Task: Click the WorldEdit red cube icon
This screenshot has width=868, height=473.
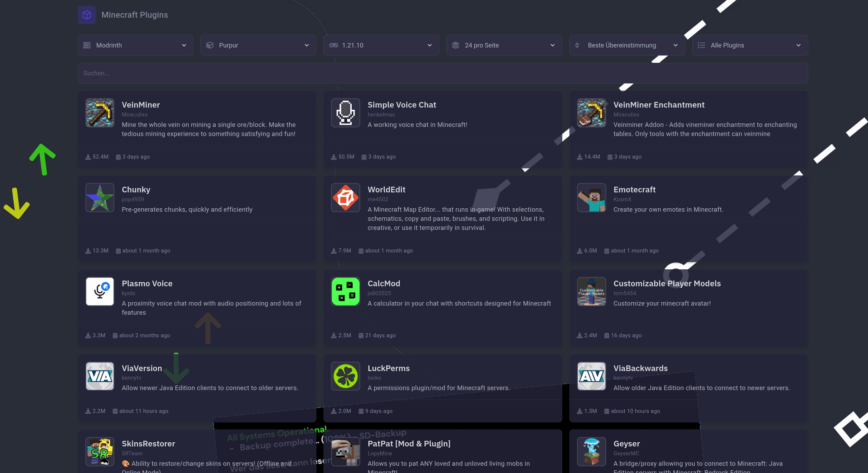Action: (346, 198)
